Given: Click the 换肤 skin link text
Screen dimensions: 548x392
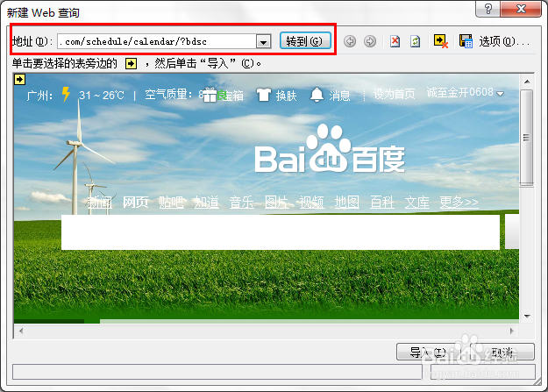Looking at the screenshot, I should 286,95.
